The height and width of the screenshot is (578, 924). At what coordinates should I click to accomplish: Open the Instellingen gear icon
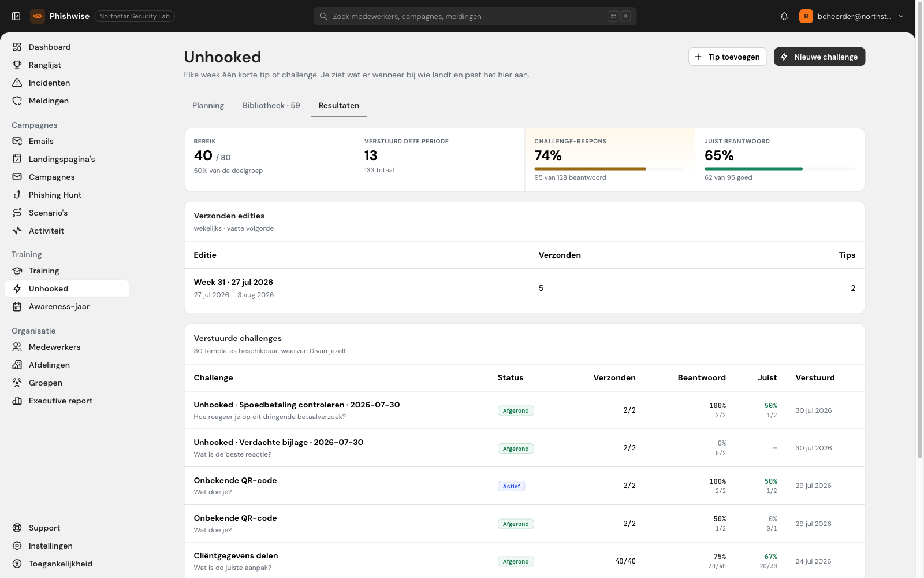tap(17, 546)
